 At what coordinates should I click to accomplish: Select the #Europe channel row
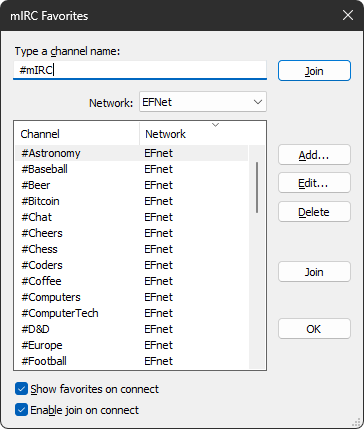(x=132, y=345)
